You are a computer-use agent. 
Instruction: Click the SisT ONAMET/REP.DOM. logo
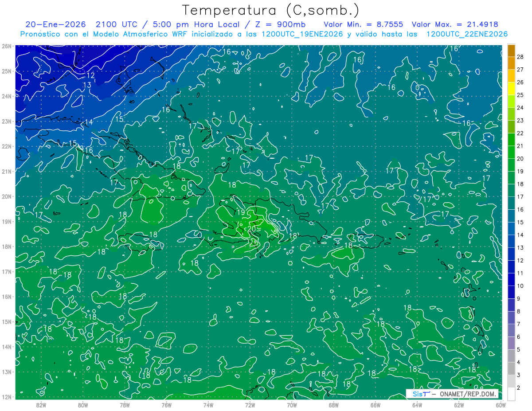click(x=453, y=394)
